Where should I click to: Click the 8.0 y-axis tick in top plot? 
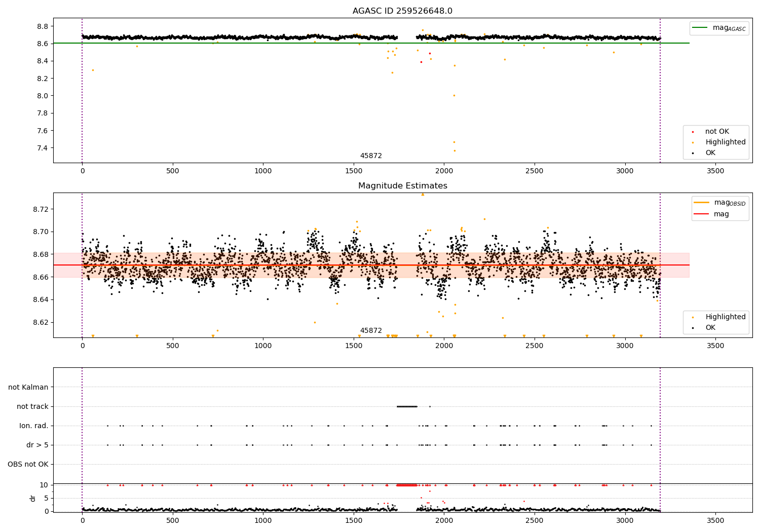(43, 96)
